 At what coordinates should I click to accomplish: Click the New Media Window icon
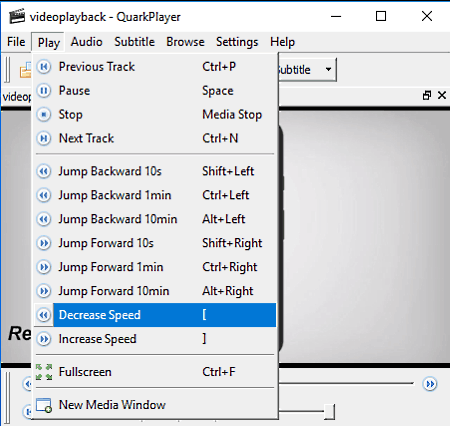tap(44, 405)
